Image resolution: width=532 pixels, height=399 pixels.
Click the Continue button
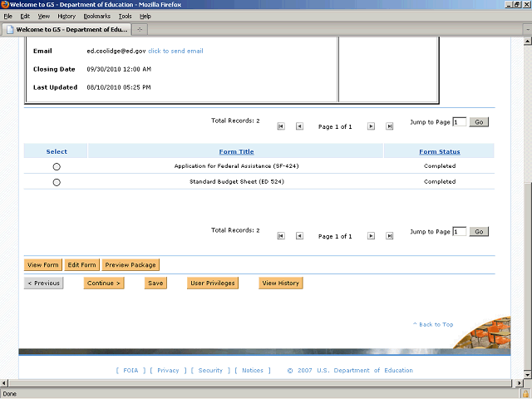(104, 283)
